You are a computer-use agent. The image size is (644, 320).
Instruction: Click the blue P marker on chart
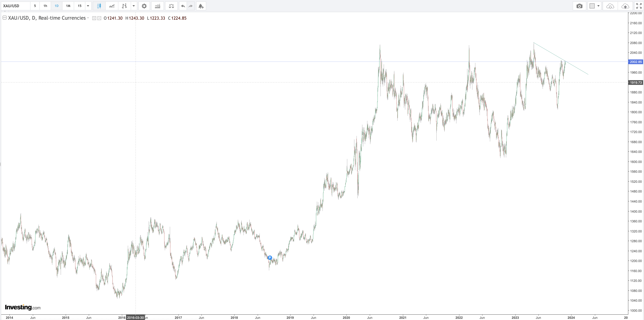pos(270,257)
